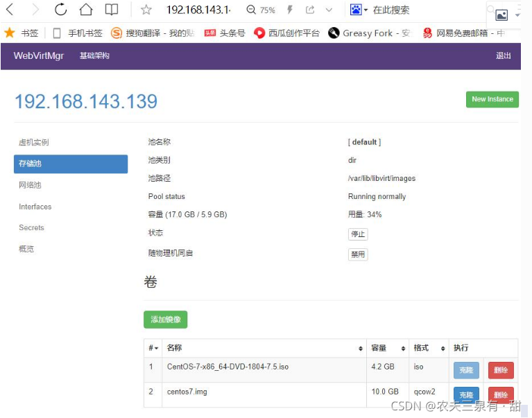Click 克隆 for centos7.img row

click(x=466, y=395)
